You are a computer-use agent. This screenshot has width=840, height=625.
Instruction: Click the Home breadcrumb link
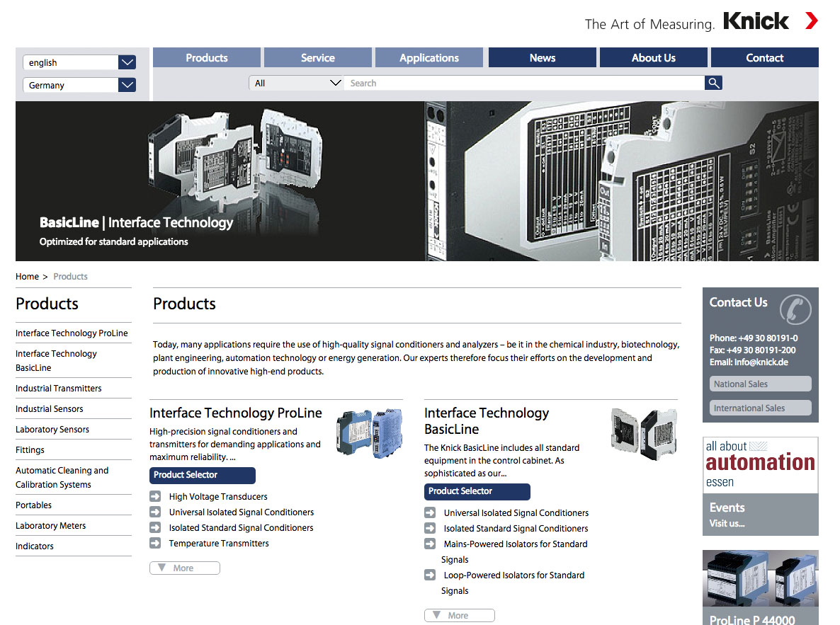(28, 276)
